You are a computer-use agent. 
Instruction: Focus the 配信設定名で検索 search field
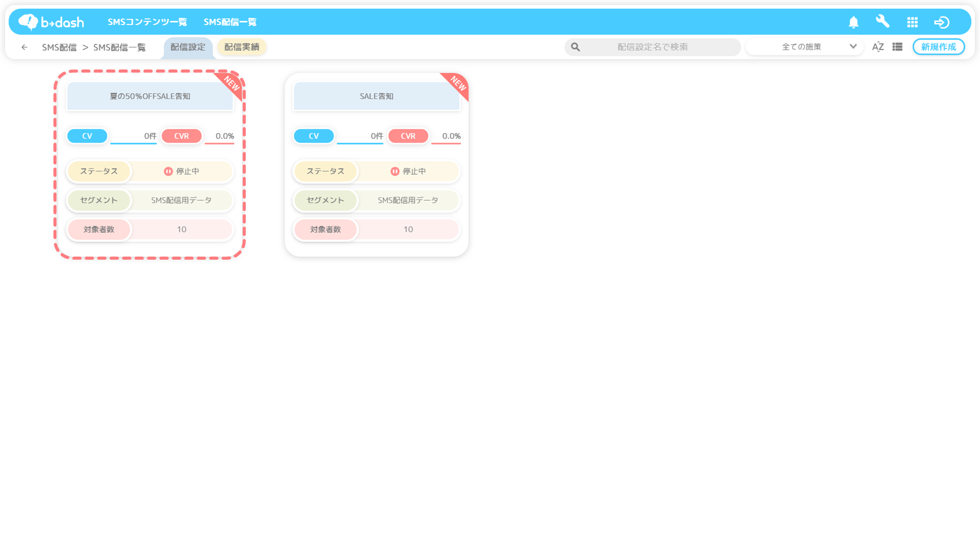point(652,47)
